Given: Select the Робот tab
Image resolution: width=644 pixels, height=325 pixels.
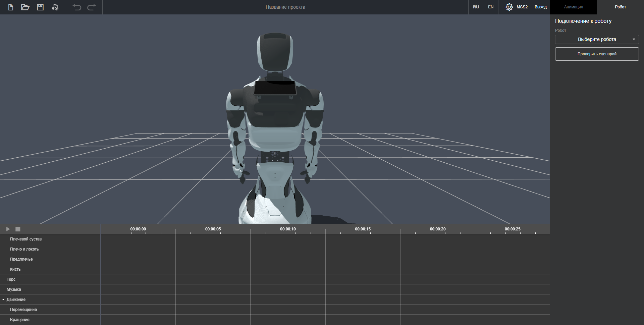Looking at the screenshot, I should click(620, 7).
